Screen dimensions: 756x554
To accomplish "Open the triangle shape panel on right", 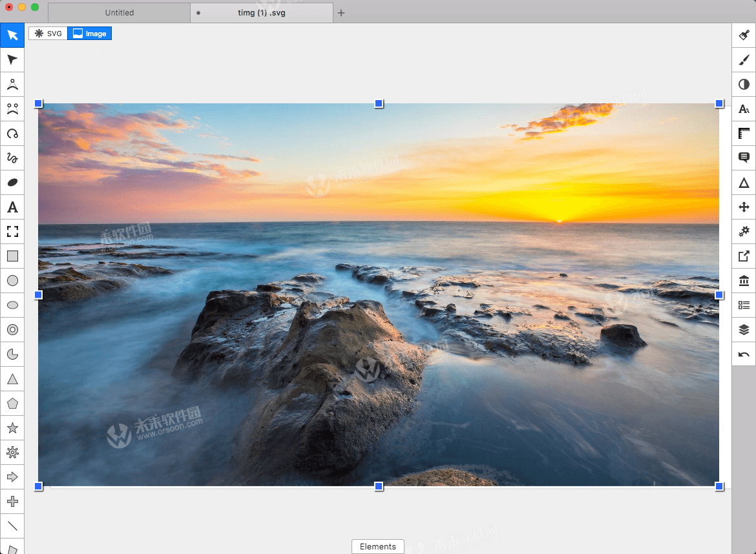I will 744,183.
